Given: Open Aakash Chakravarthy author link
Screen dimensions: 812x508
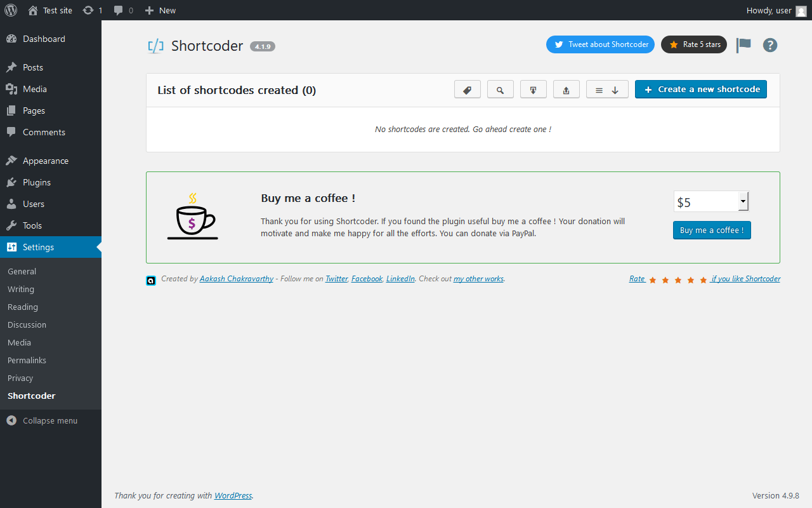Looking at the screenshot, I should coord(237,279).
